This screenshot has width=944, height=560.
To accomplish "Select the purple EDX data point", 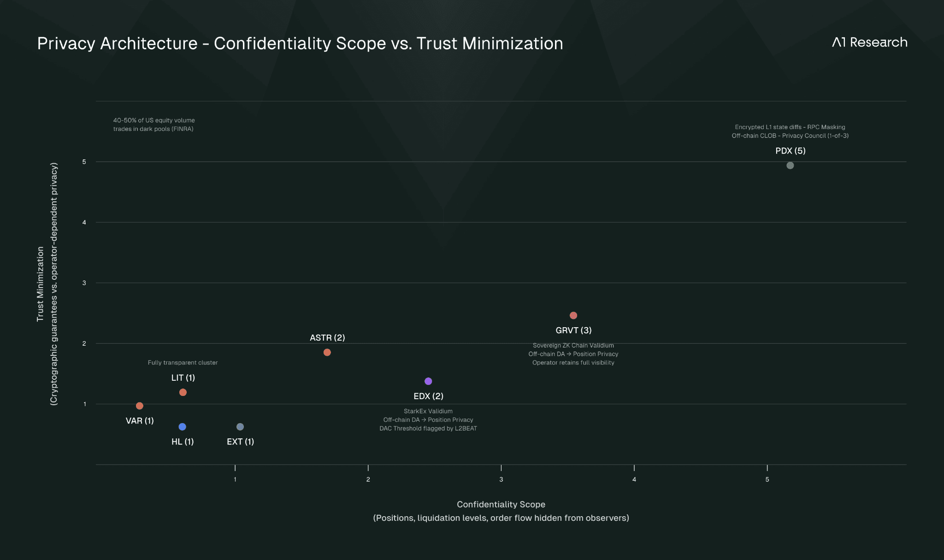I will point(428,381).
